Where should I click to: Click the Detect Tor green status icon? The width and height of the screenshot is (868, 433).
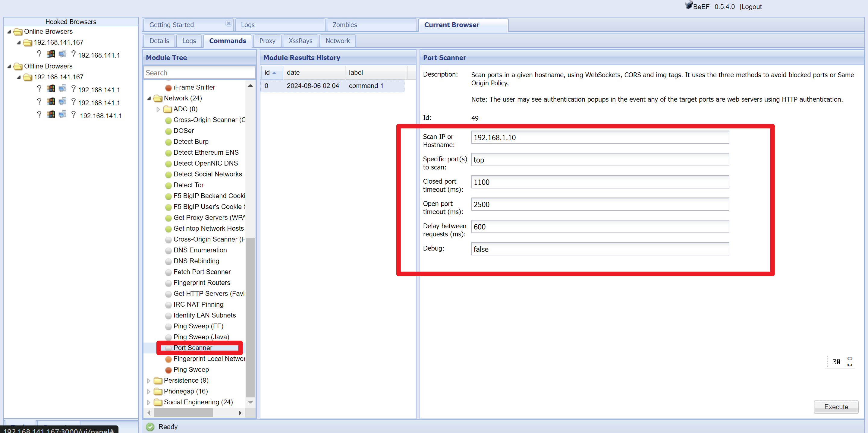click(168, 185)
